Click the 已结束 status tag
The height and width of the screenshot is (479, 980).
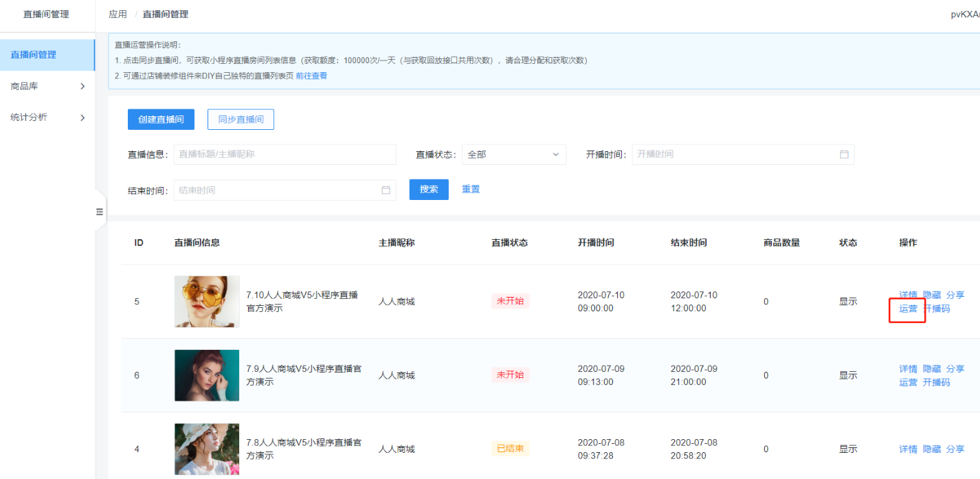tap(510, 449)
